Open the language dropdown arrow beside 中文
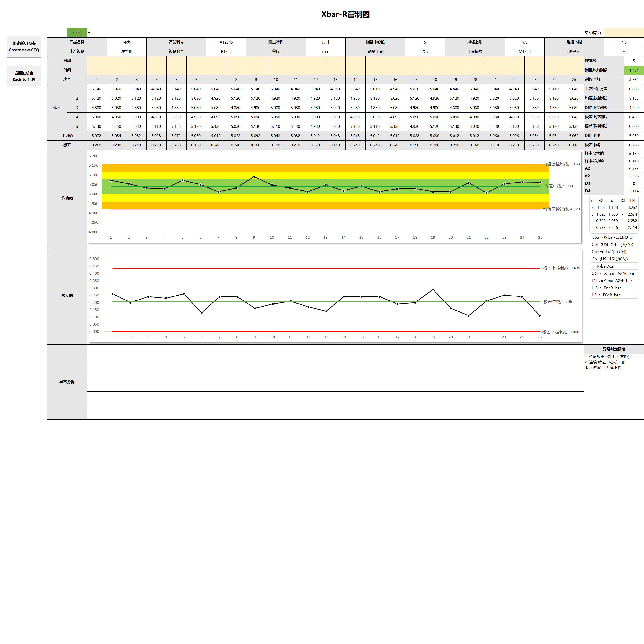This screenshot has height=644, width=644. 89,33
